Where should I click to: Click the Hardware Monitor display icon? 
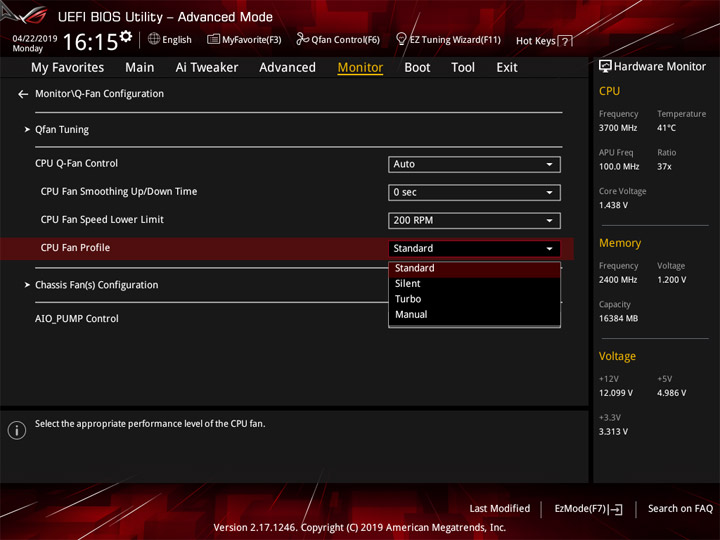coord(605,67)
